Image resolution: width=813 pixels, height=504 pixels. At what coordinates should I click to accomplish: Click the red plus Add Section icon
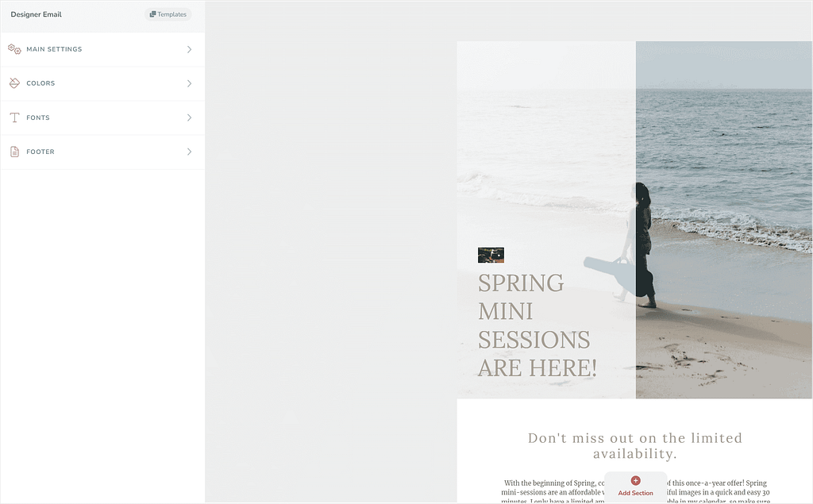point(636,481)
